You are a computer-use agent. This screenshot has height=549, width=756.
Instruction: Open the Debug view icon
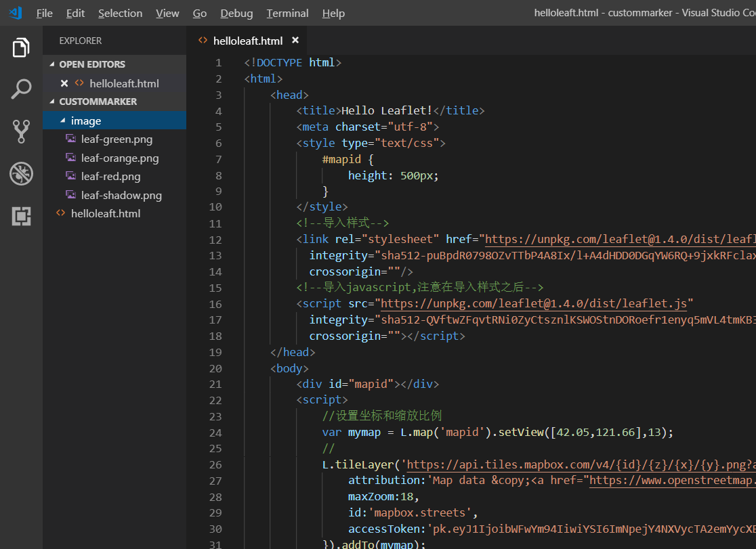tap(21, 173)
